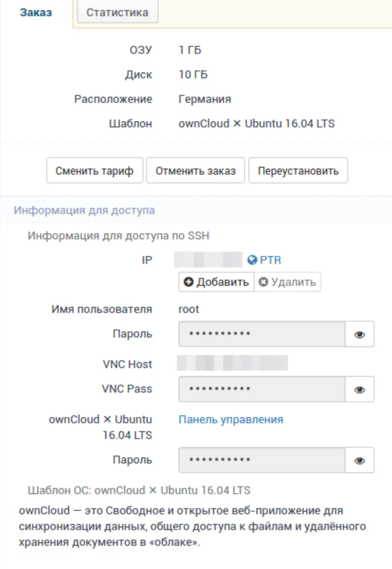Click the Переустановить button

pos(298,170)
